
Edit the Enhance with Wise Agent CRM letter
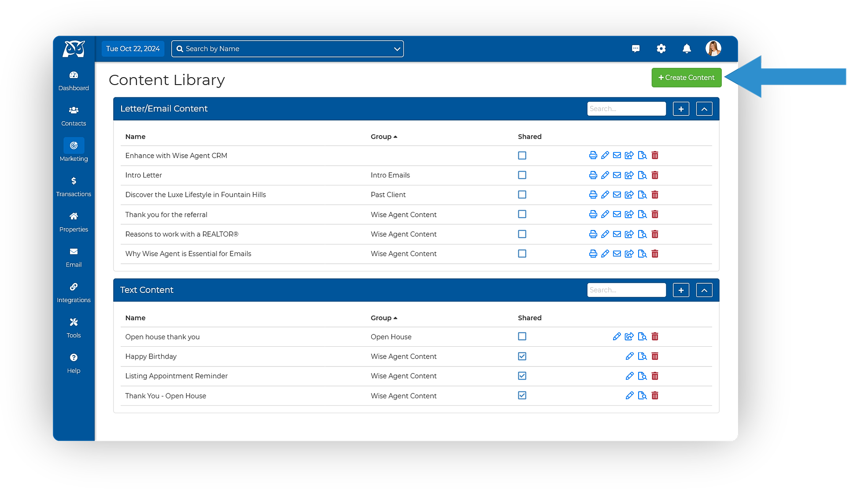point(605,156)
